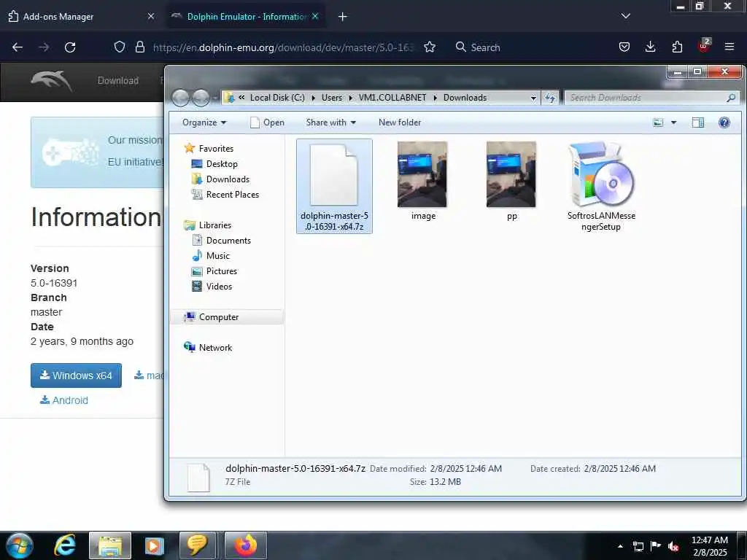Open Music library
The height and width of the screenshot is (560, 747).
217,256
